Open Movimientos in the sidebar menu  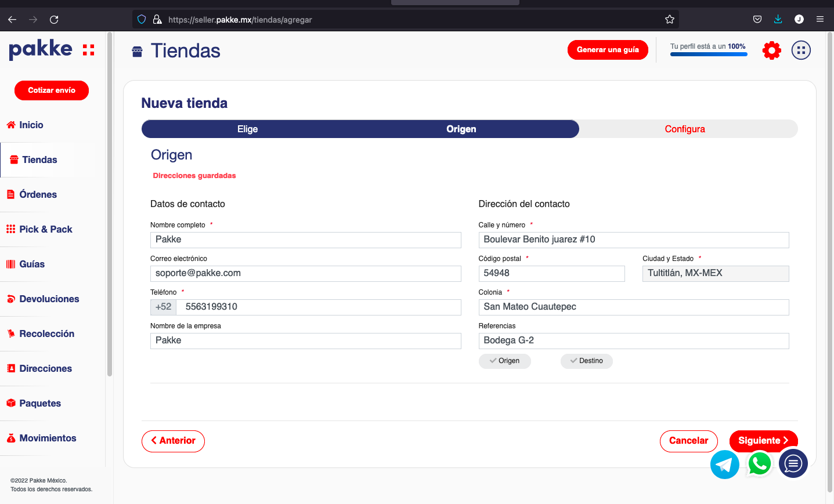[48, 438]
